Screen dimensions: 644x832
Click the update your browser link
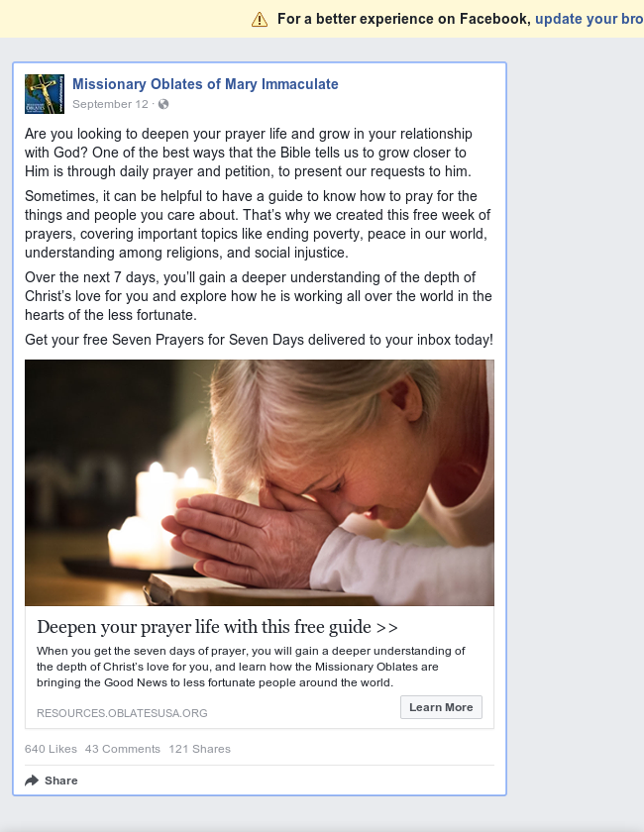click(x=590, y=19)
